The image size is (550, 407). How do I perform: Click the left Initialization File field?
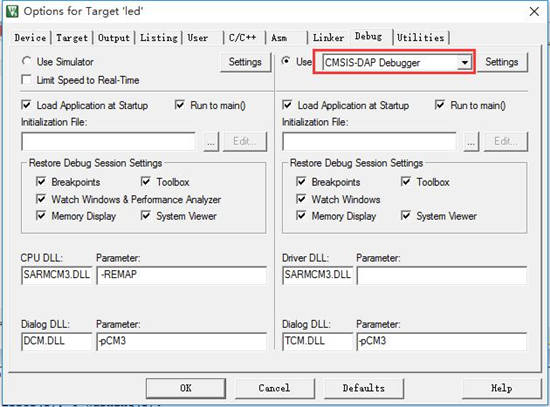(108, 142)
